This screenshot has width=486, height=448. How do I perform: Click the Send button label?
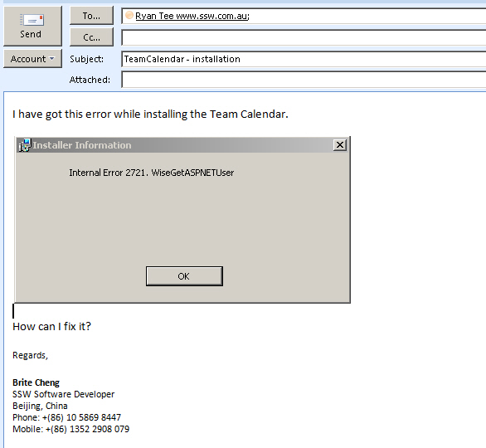tap(31, 34)
